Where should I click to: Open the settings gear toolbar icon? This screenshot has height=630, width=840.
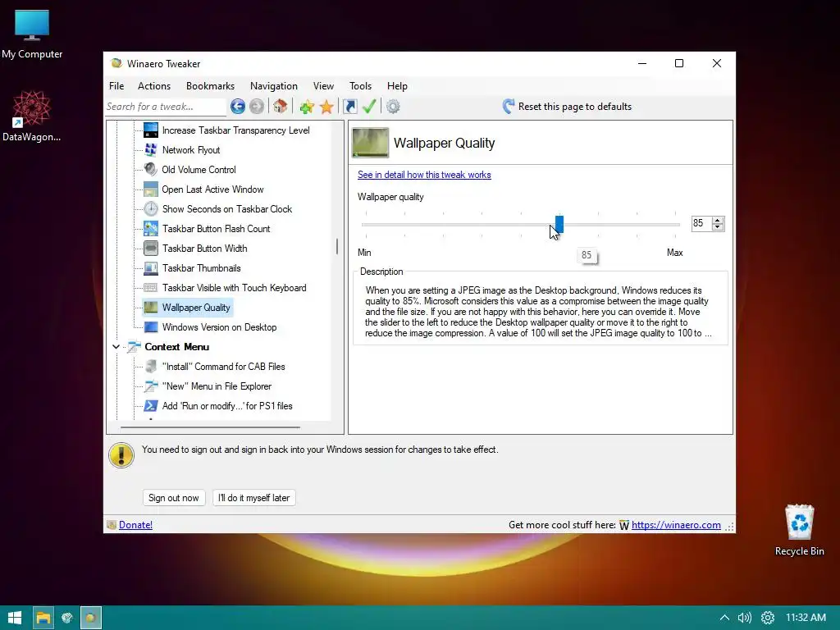point(393,107)
